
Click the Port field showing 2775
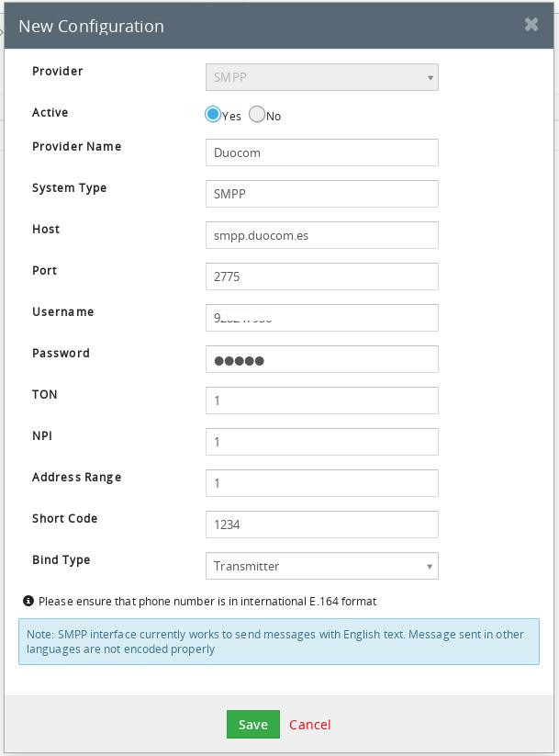321,276
